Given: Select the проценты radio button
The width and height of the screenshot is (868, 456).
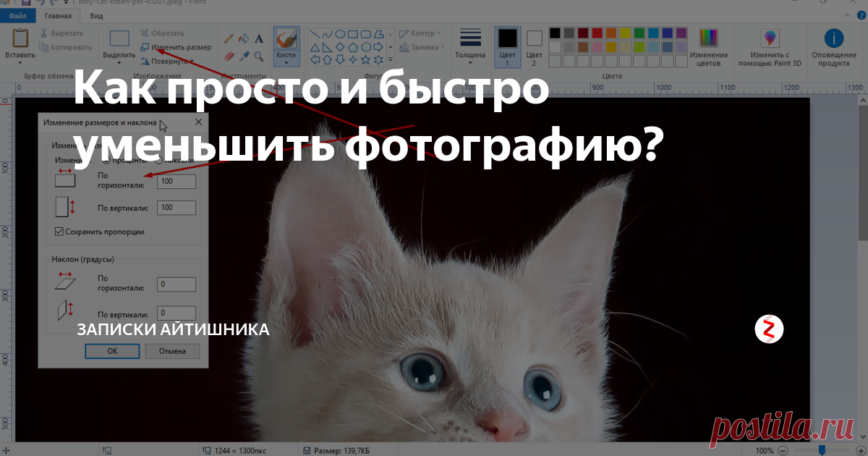Looking at the screenshot, I should pyautogui.click(x=106, y=161).
